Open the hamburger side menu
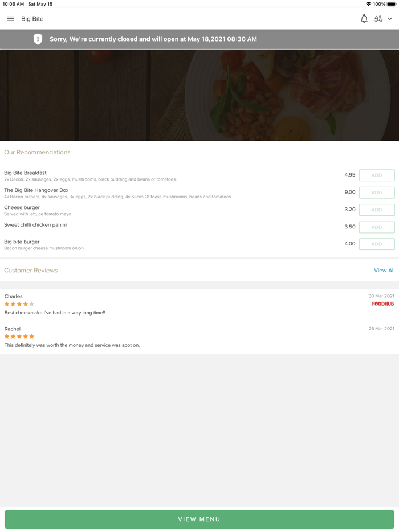The height and width of the screenshot is (532, 399). pos(10,19)
